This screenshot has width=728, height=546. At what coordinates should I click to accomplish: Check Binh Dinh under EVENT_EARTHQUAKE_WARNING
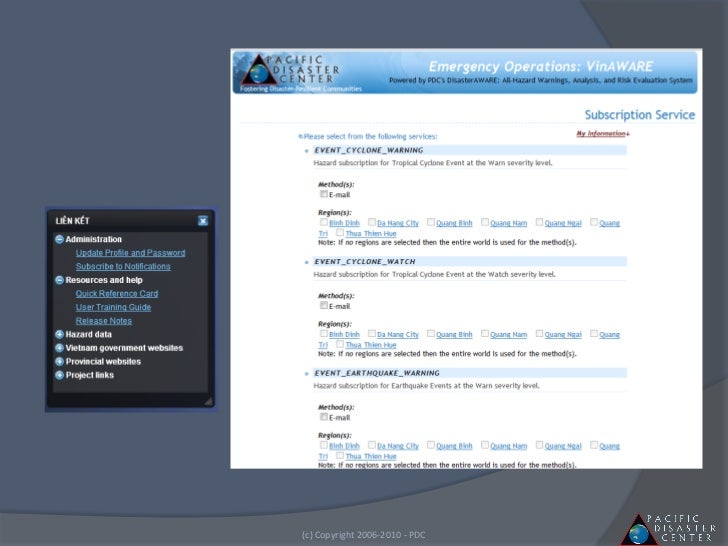pyautogui.click(x=324, y=445)
